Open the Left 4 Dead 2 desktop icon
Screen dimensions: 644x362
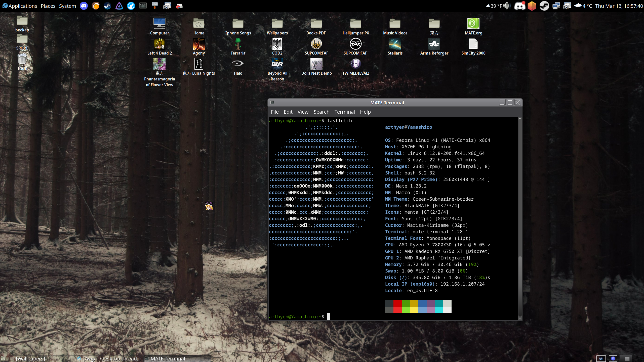[x=159, y=47]
